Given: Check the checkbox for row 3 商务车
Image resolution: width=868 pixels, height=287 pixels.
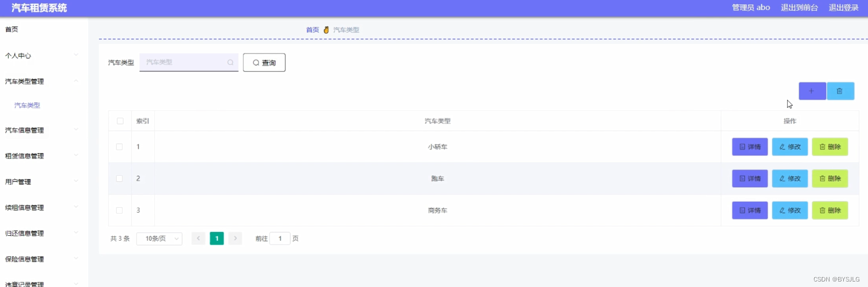Looking at the screenshot, I should point(119,210).
